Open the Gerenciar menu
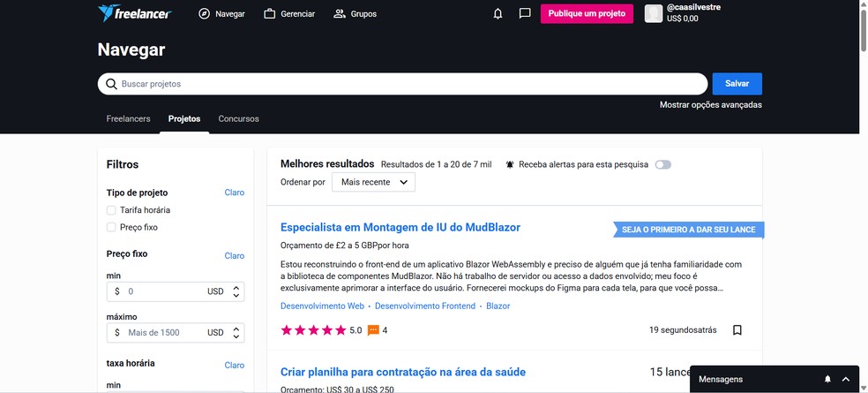 [289, 14]
